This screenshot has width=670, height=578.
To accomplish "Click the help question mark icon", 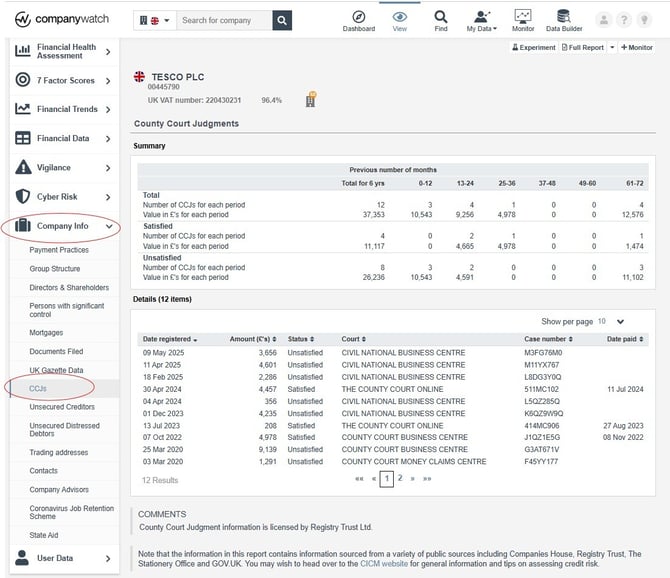I will point(624,20).
